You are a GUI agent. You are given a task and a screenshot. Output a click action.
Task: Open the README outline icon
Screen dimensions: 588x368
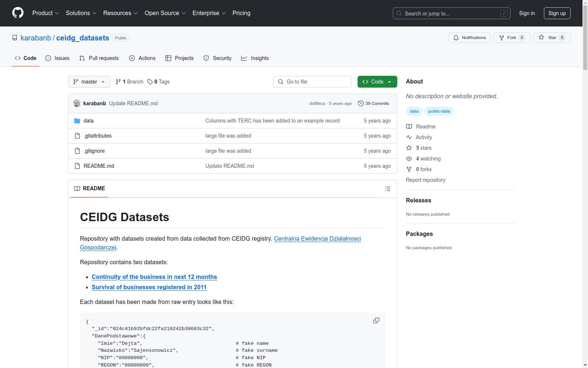[387, 189]
